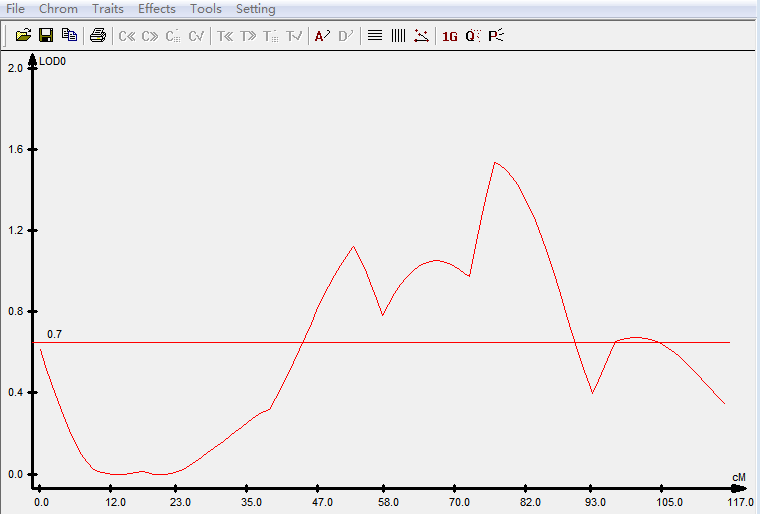Open the Chrom menu

click(58, 9)
